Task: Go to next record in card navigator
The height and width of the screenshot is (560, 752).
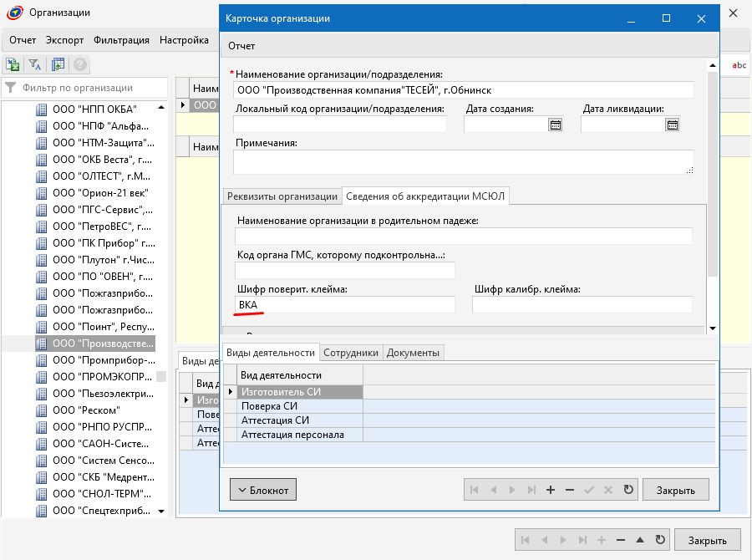Action: (x=512, y=490)
